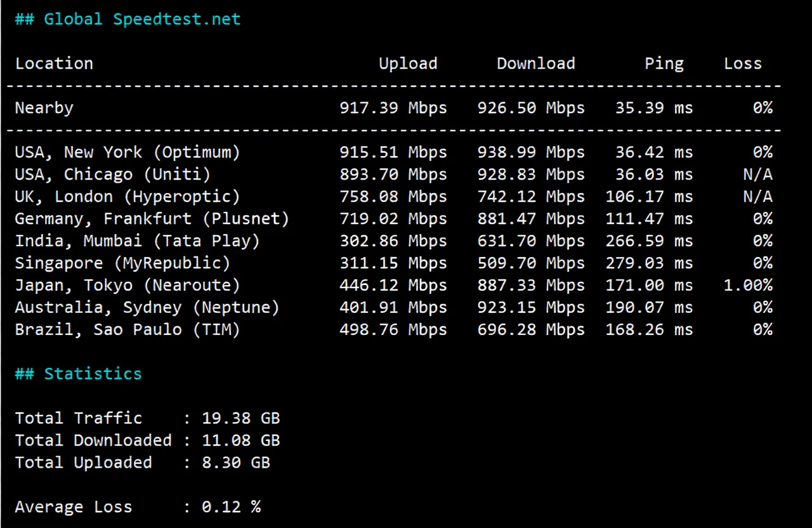This screenshot has height=528, width=812.
Task: Select the Germany, Frankfurt (Plusnet) row
Action: [x=152, y=218]
